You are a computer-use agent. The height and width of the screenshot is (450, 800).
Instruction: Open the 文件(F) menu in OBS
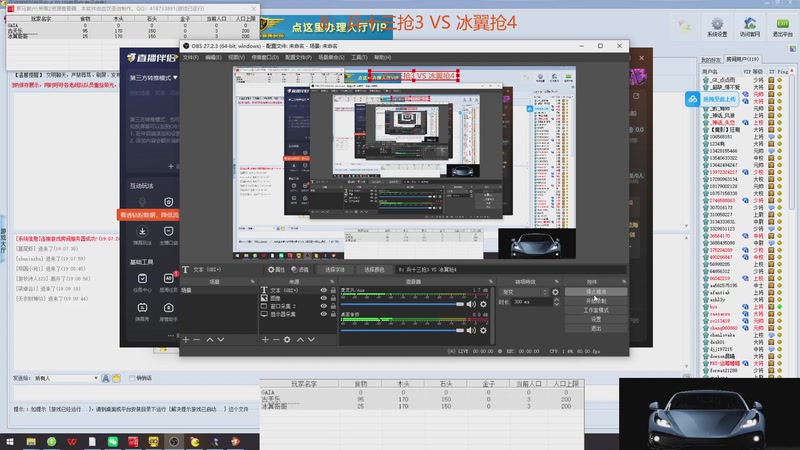[191, 58]
